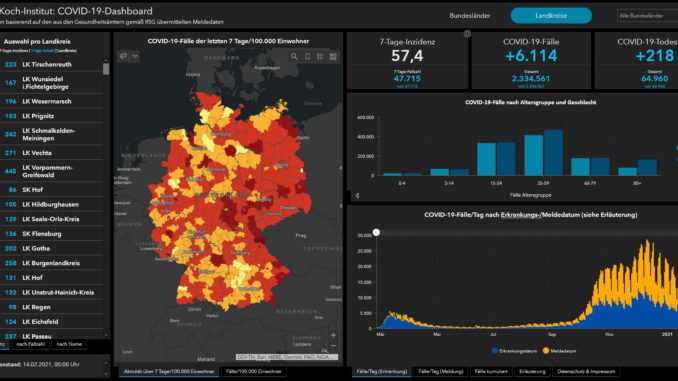Select SK Flensburg row
This screenshot has height=381, width=678.
tap(51, 234)
